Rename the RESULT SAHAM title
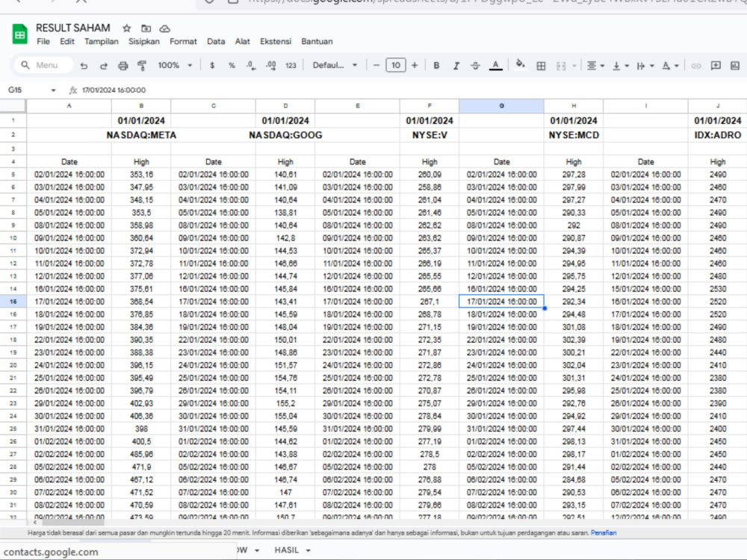The width and height of the screenshot is (747, 560). pos(73,28)
